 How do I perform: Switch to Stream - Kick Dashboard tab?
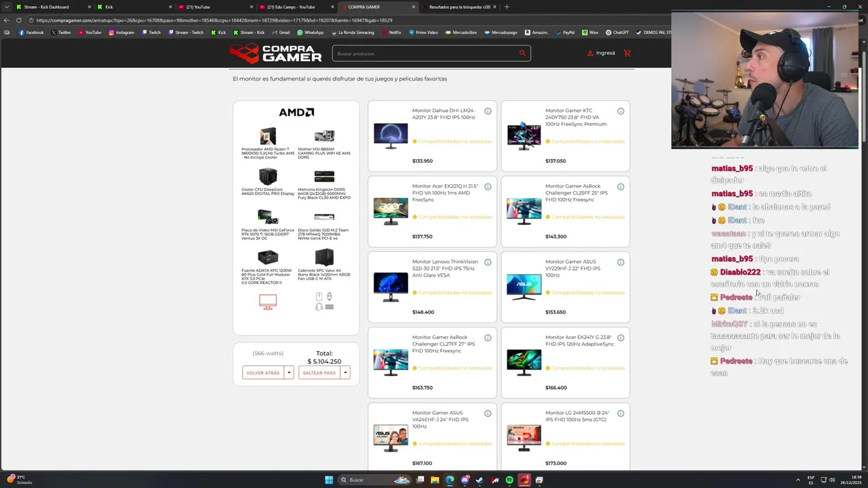pos(54,7)
